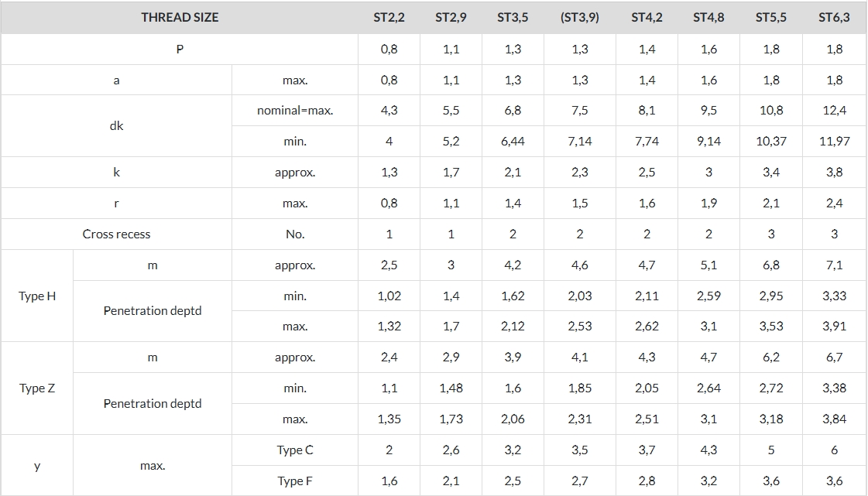Viewport: 868px width, 496px height.
Task: Click the 6,44 value in dk min. row
Action: pyautogui.click(x=513, y=142)
